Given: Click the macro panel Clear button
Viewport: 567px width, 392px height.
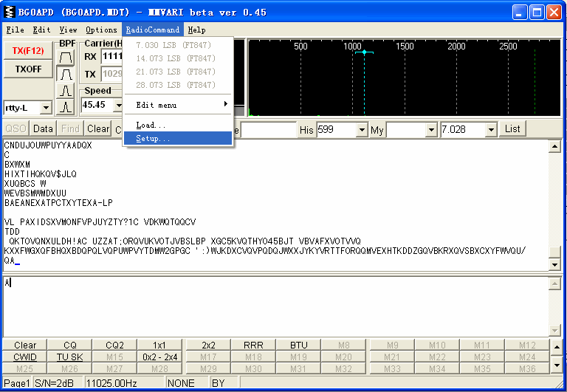Looking at the screenshot, I should (x=25, y=345).
